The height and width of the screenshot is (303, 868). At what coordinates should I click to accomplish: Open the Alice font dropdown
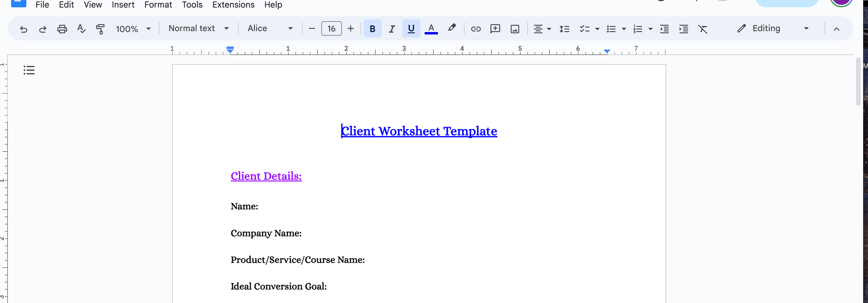(270, 29)
